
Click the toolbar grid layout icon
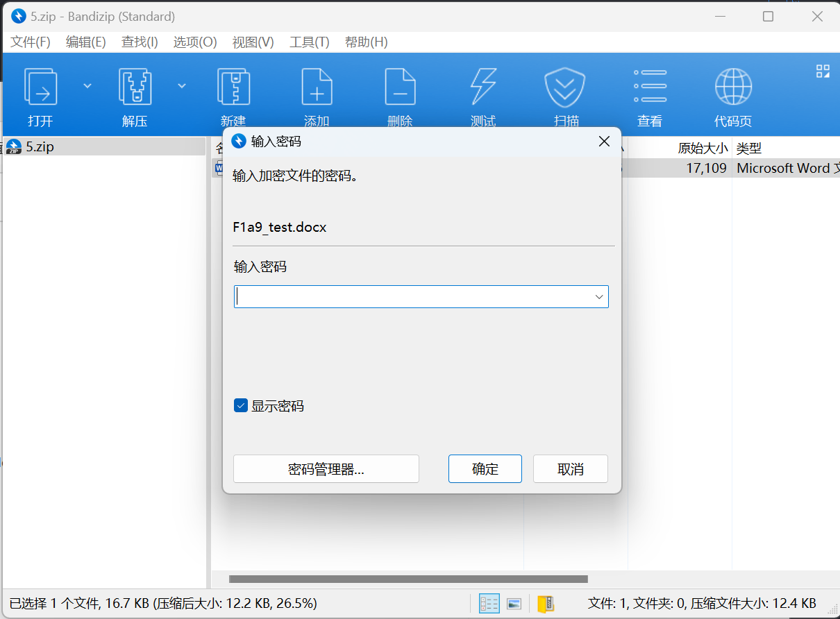point(823,71)
